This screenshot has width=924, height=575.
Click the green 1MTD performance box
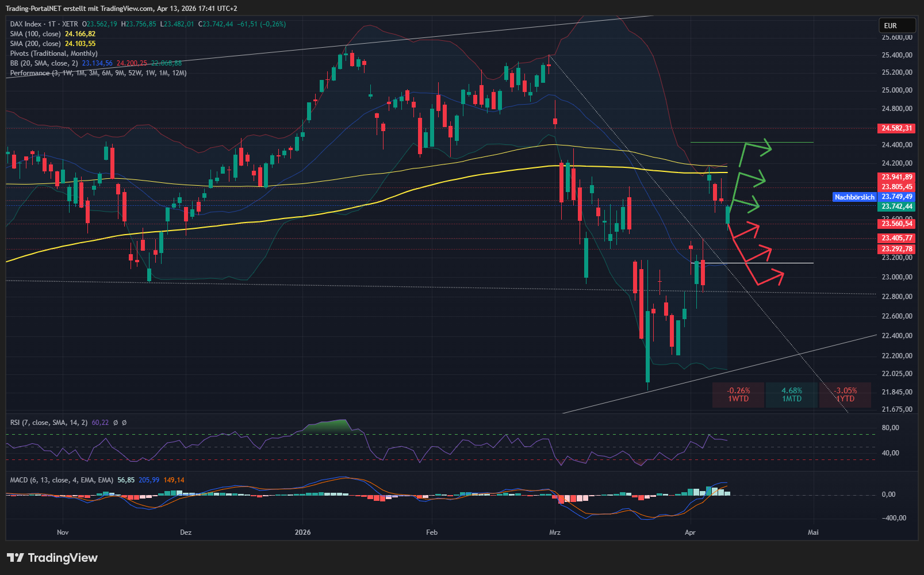(791, 395)
